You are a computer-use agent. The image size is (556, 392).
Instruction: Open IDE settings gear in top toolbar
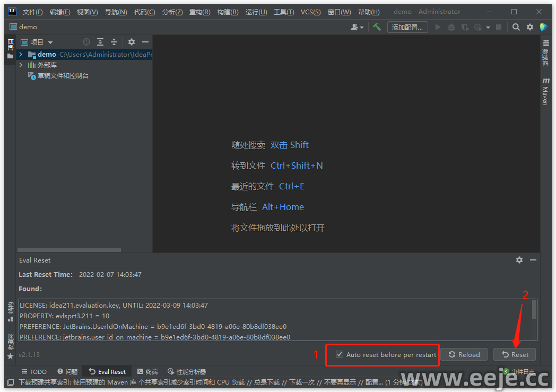[x=529, y=27]
